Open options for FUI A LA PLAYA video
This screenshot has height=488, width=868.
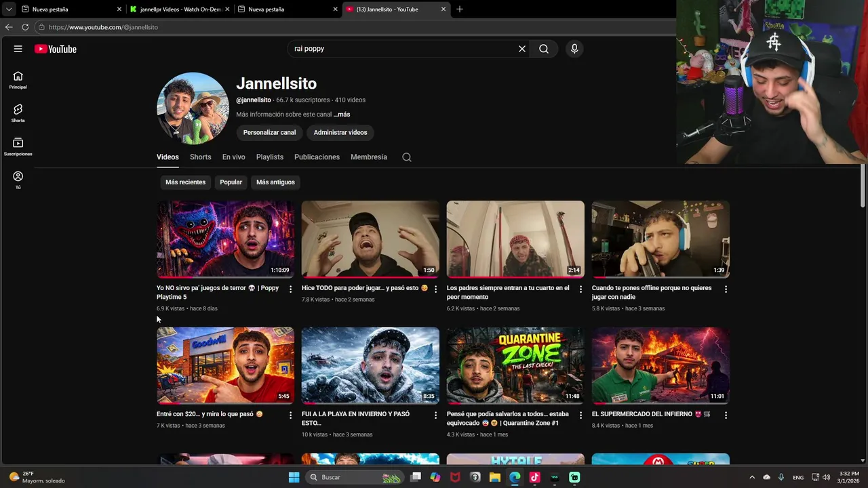[435, 415]
